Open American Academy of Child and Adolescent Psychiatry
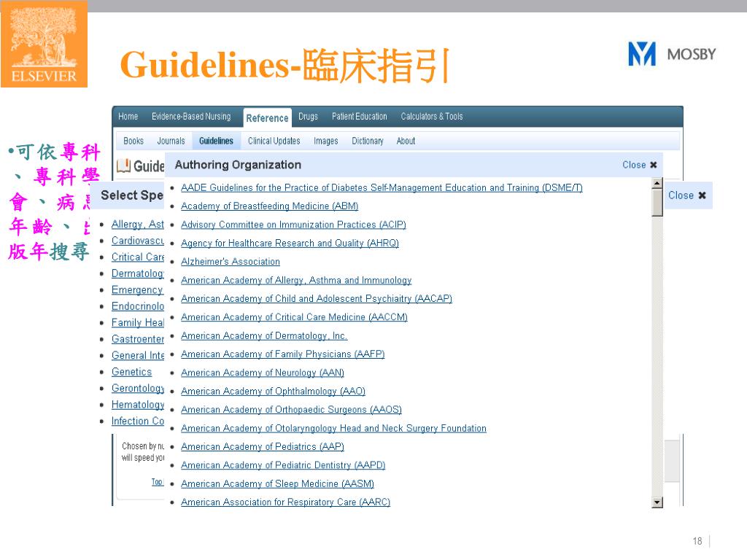Viewport: 747px width, 560px height. coord(317,298)
